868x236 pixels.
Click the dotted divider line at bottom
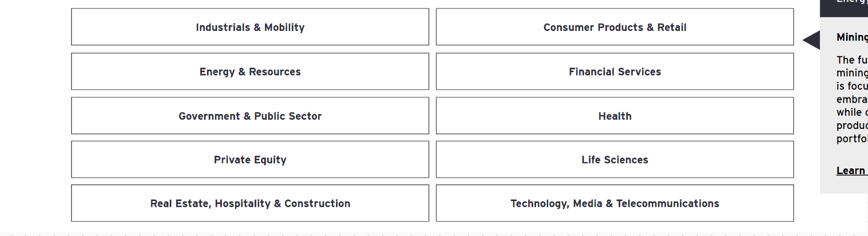401,234
